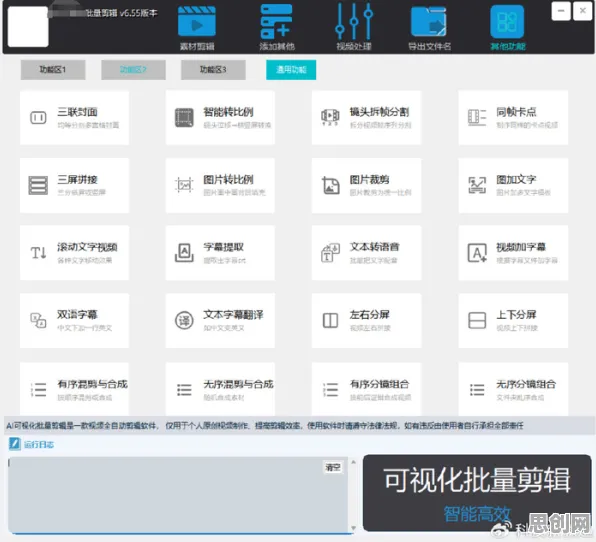
Task: Open the 图片裁剪 title text
Action: (x=369, y=179)
